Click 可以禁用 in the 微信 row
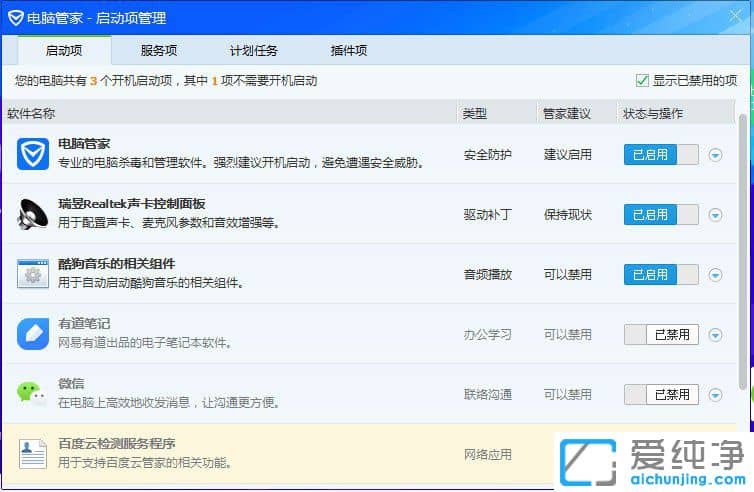The height and width of the screenshot is (492, 754). tap(567, 394)
